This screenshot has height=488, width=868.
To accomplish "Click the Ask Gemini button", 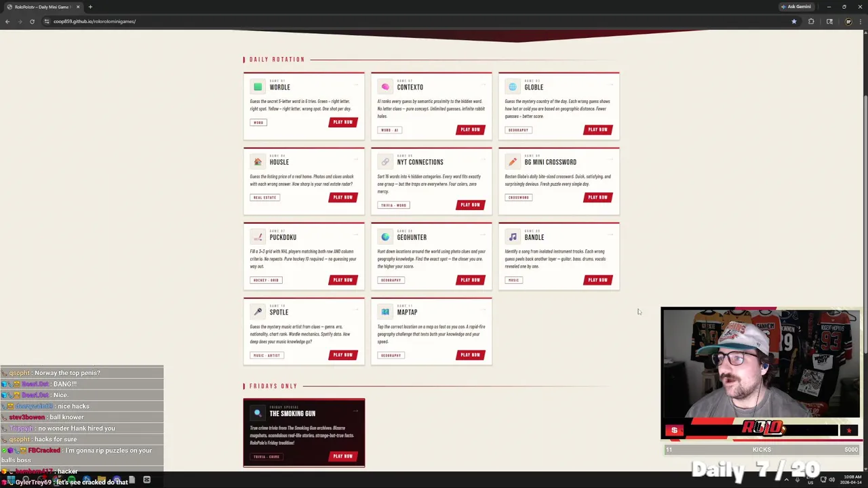I will click(796, 7).
